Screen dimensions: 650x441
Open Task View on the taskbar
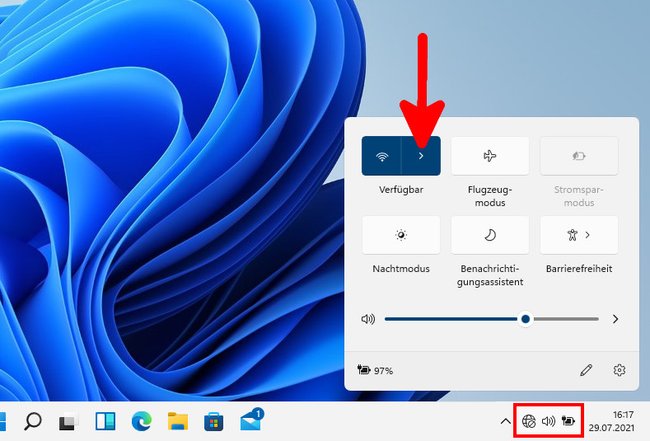click(x=68, y=422)
